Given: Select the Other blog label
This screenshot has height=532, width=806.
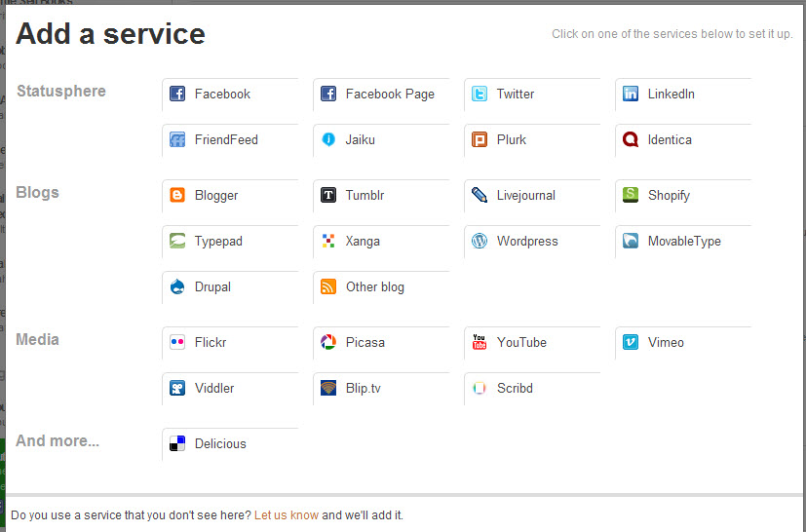Looking at the screenshot, I should pyautogui.click(x=375, y=287).
